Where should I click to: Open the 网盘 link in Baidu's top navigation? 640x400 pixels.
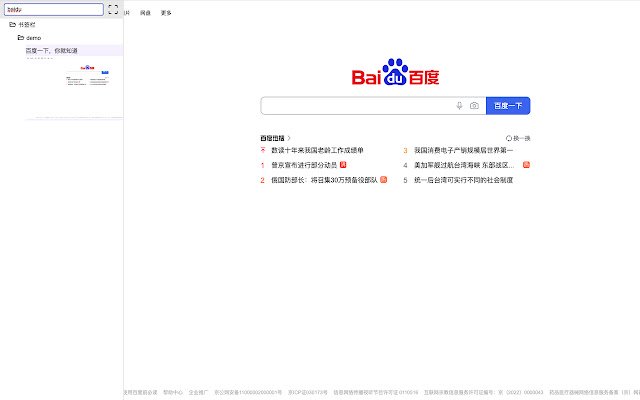pyautogui.click(x=145, y=13)
